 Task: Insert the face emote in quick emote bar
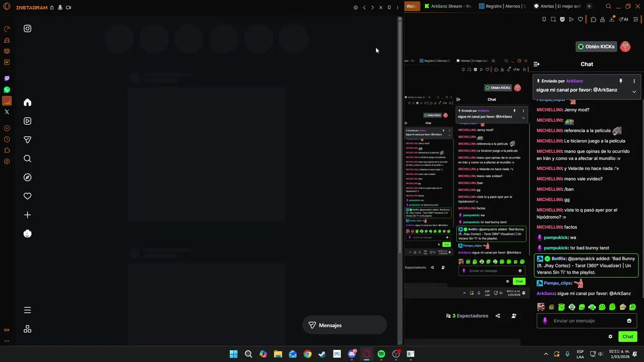point(541,307)
